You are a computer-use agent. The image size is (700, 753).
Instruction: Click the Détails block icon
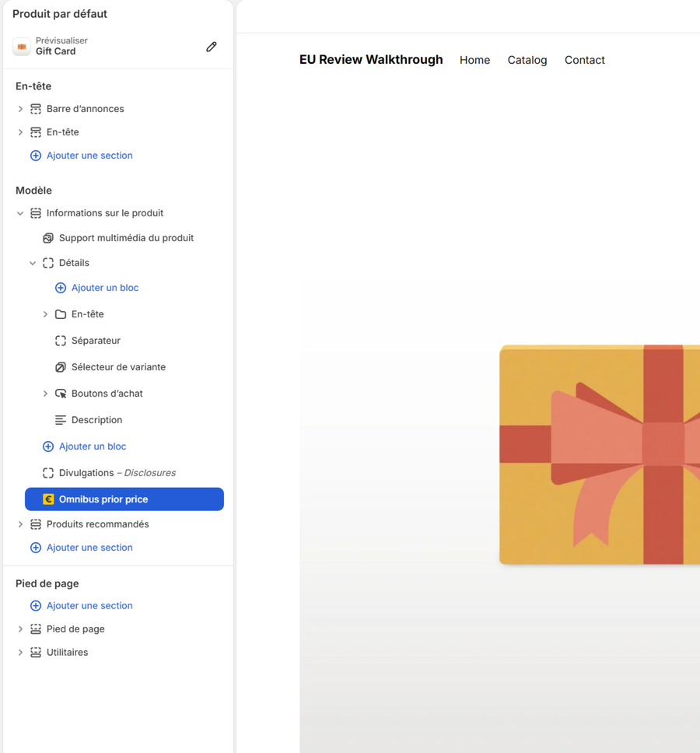coord(48,263)
